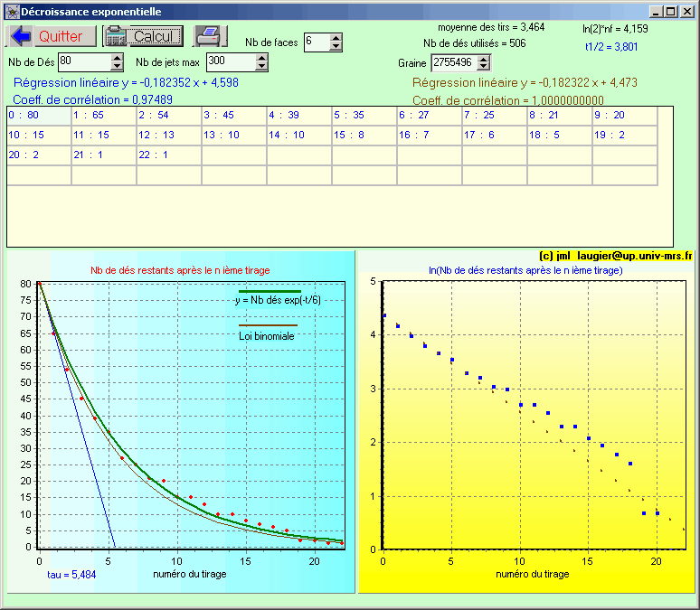Click the jml laugier email address text
Viewport: 700px width, 610px height.
(x=614, y=257)
